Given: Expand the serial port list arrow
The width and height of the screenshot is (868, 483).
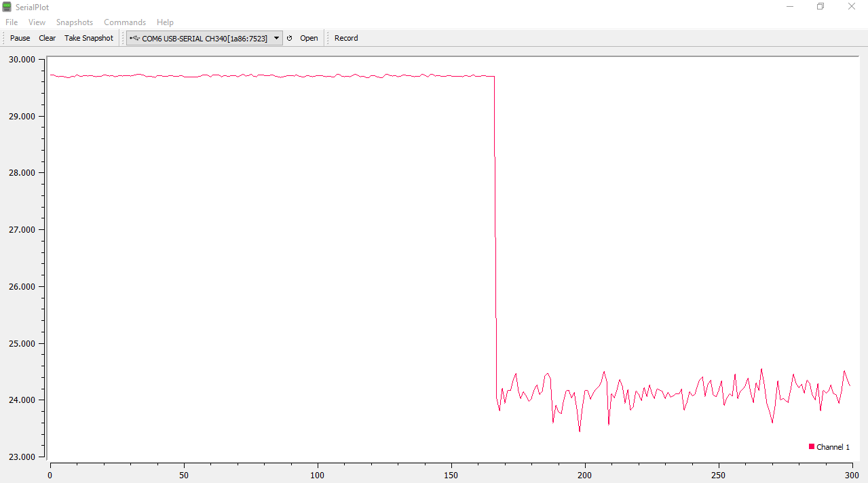Looking at the screenshot, I should (276, 38).
